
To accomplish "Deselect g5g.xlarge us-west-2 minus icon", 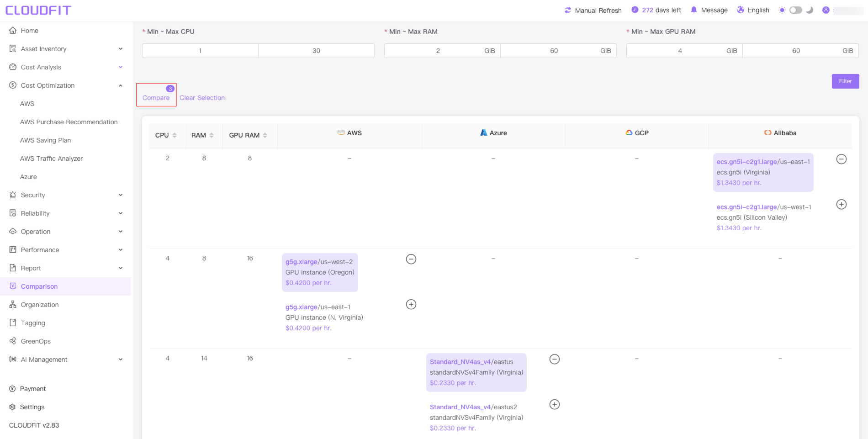I will 411,259.
